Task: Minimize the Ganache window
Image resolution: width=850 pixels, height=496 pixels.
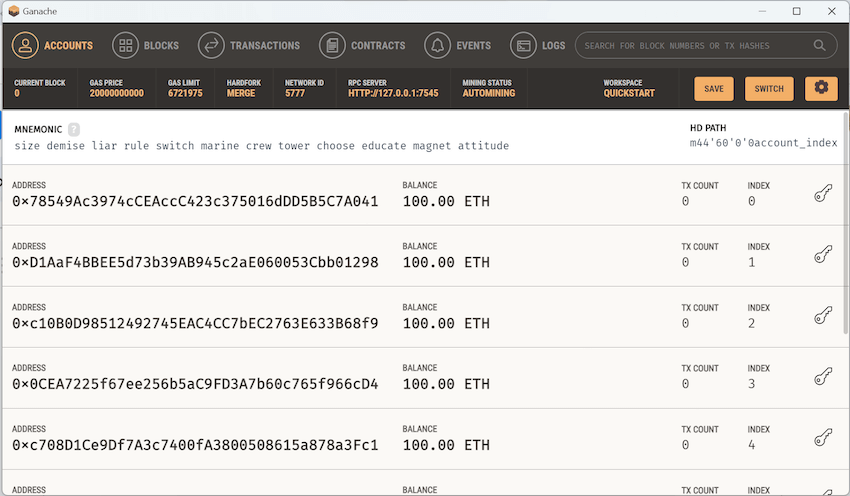Action: click(x=762, y=11)
